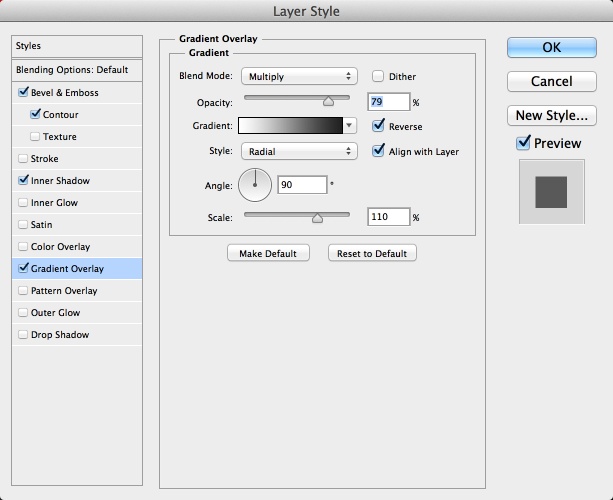Select the Stroke settings label

pyautogui.click(x=45, y=159)
